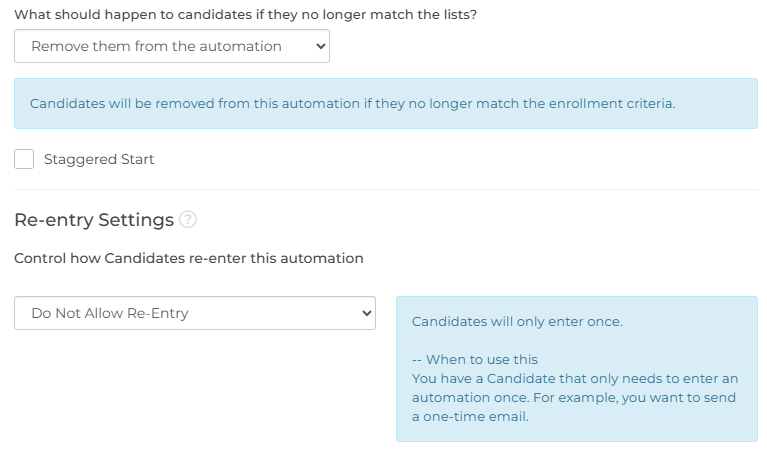This screenshot has height=454, width=767.
Task: Click the chevron arrow on the candidates-no-longer-match dropdown
Action: coord(320,46)
